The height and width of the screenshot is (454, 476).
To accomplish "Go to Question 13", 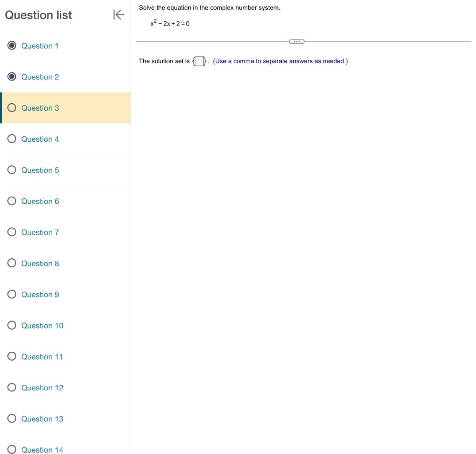I will pyautogui.click(x=42, y=419).
